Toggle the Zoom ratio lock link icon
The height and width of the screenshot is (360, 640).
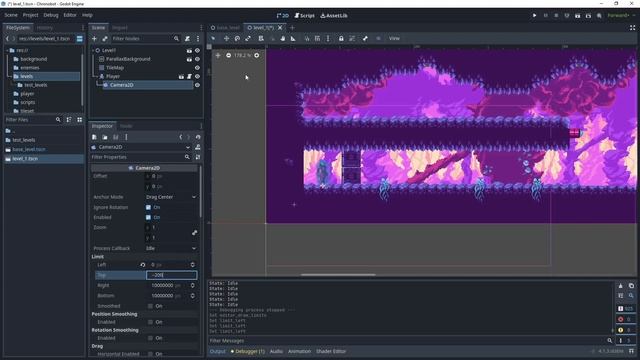tap(194, 233)
